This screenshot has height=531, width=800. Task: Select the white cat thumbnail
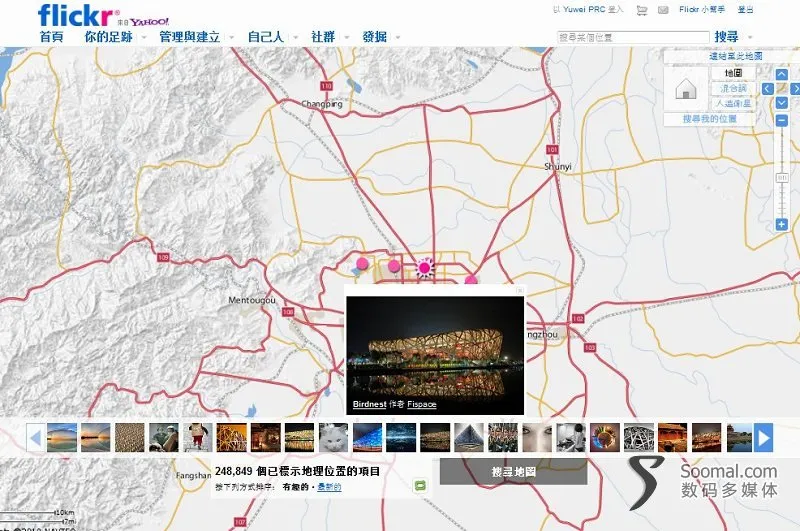tap(333, 438)
